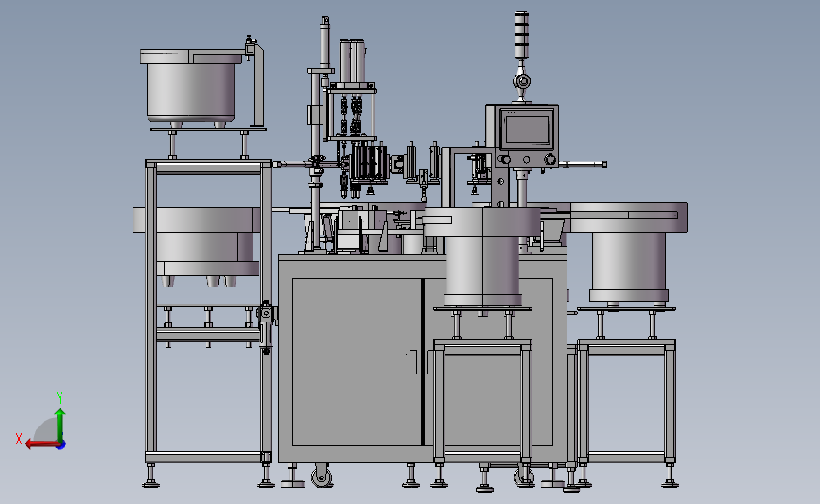Select the cabinet door handle
The height and width of the screenshot is (504, 820).
413,362
